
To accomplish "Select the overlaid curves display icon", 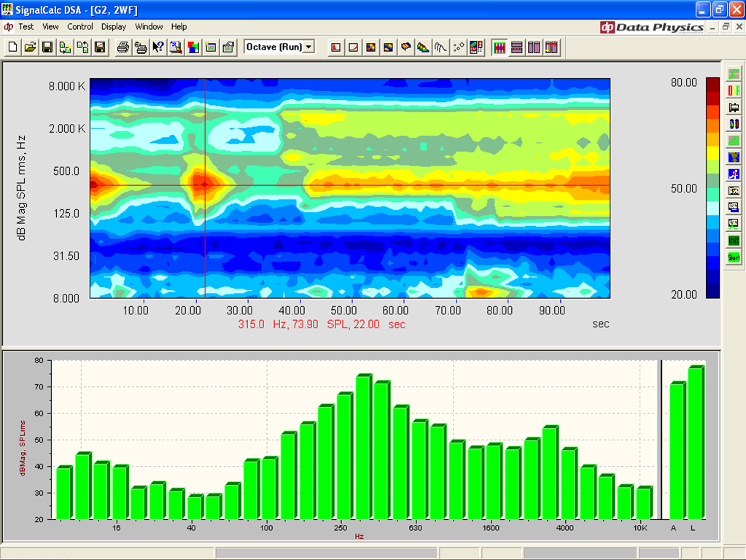I will tap(440, 47).
